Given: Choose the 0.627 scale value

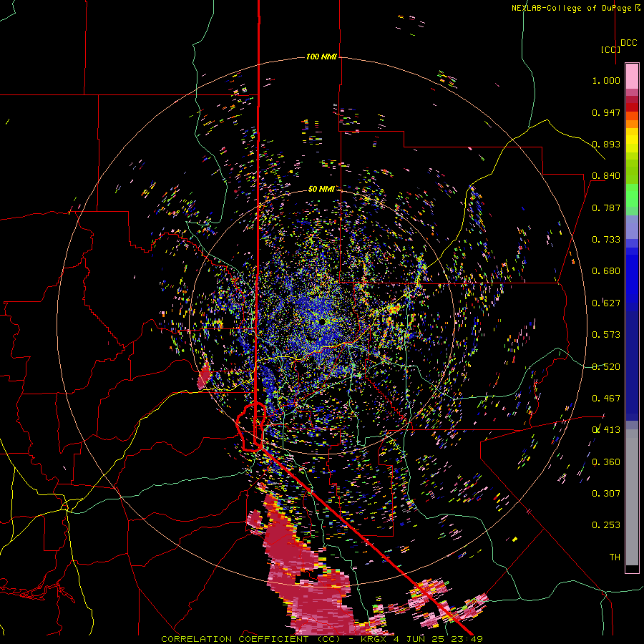Looking at the screenshot, I should [606, 303].
